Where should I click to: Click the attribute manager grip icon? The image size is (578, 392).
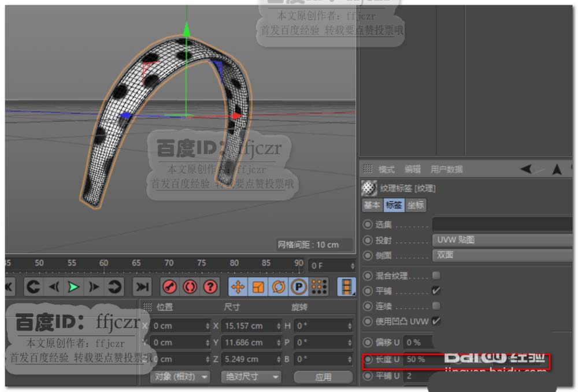click(x=368, y=169)
